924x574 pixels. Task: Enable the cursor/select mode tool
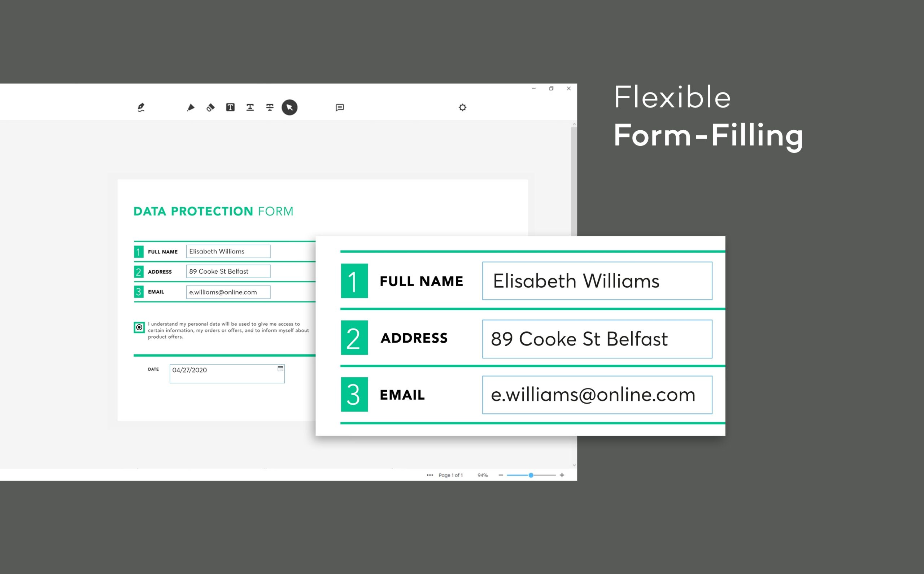click(x=289, y=107)
